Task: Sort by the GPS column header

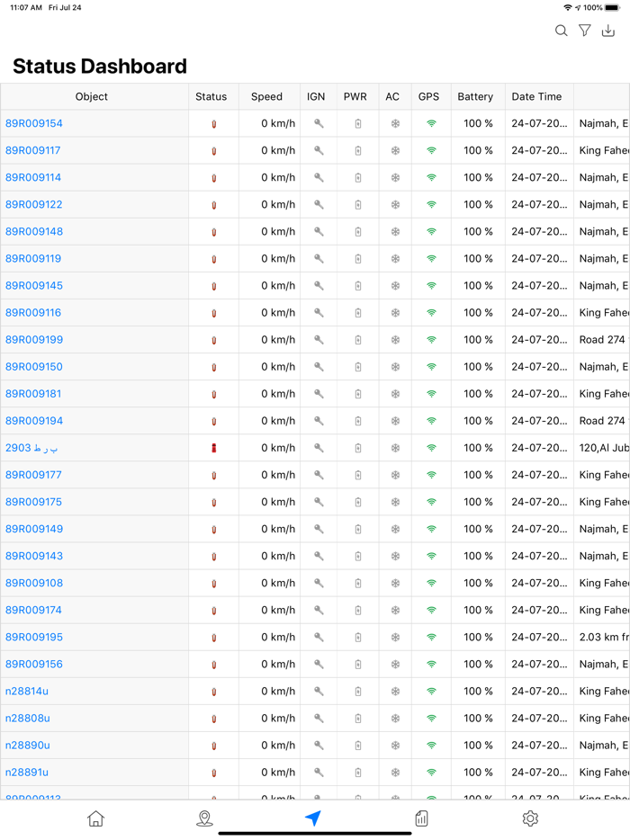Action: pos(429,96)
